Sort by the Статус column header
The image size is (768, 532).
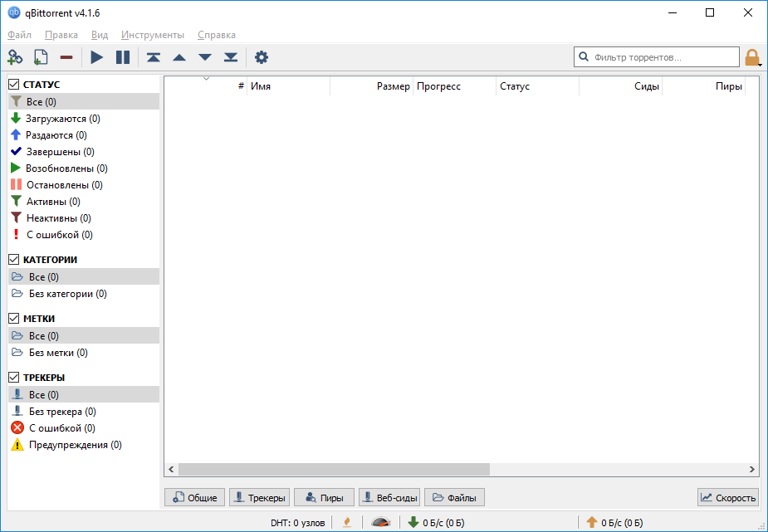(538, 86)
